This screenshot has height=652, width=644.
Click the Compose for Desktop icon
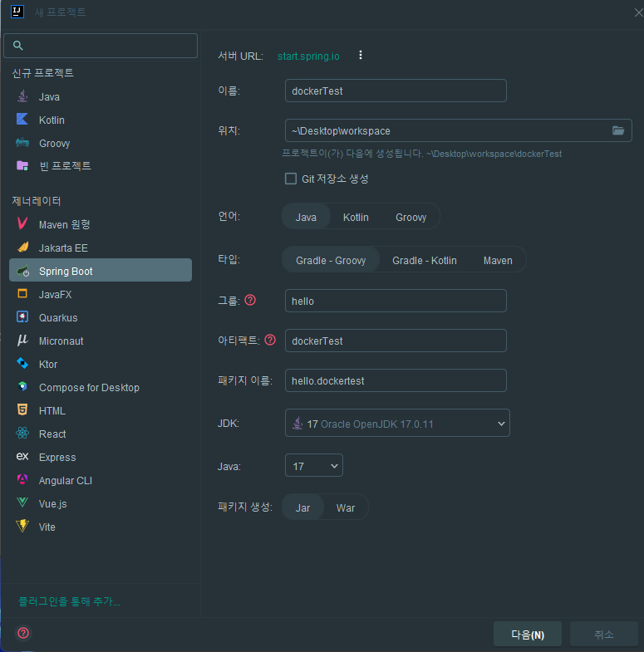[22, 387]
